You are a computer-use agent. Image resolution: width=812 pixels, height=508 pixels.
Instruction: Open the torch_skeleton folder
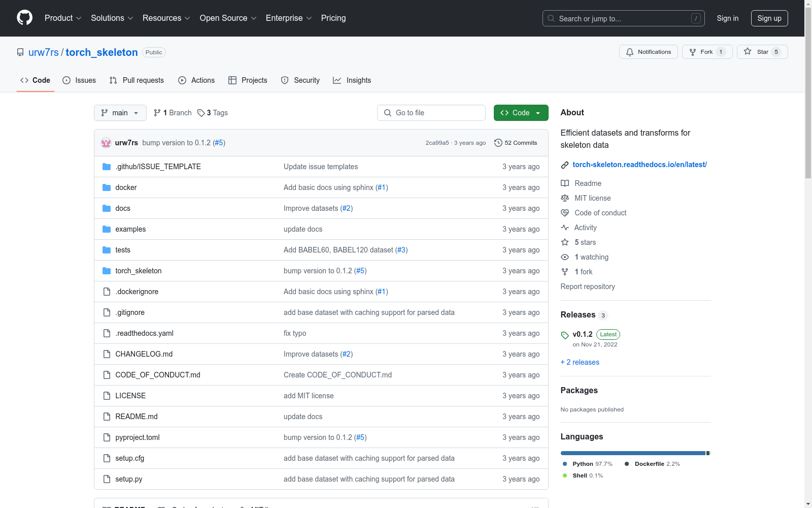(139, 271)
